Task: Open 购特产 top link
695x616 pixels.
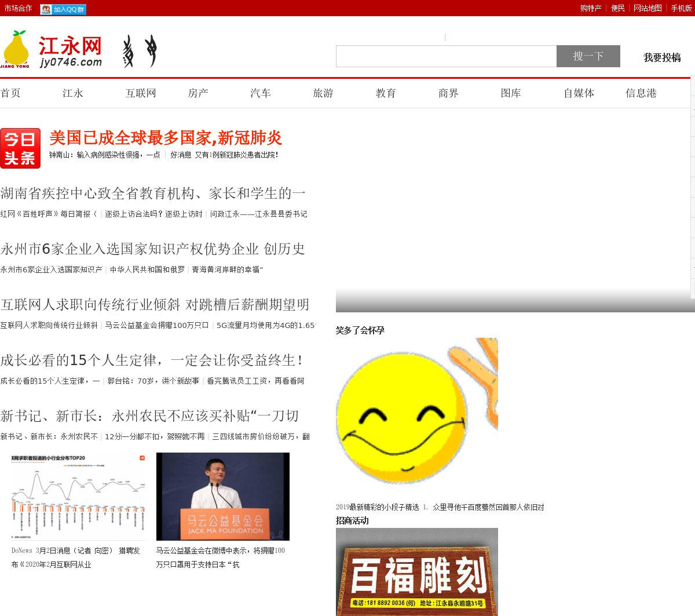Action: [591, 8]
